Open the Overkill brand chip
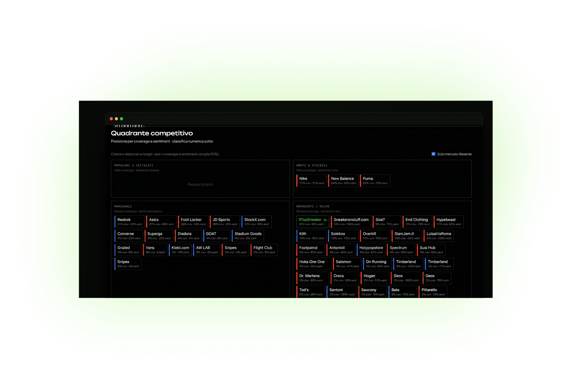 pyautogui.click(x=375, y=236)
